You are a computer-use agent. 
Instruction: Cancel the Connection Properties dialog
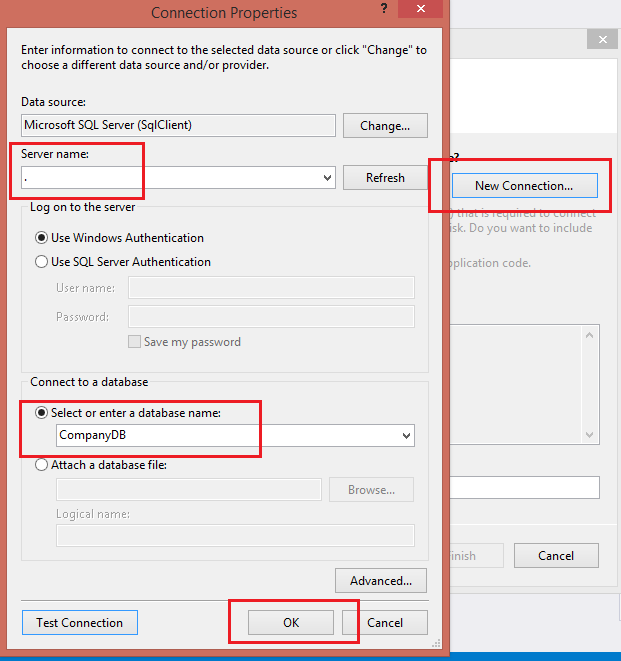point(385,623)
